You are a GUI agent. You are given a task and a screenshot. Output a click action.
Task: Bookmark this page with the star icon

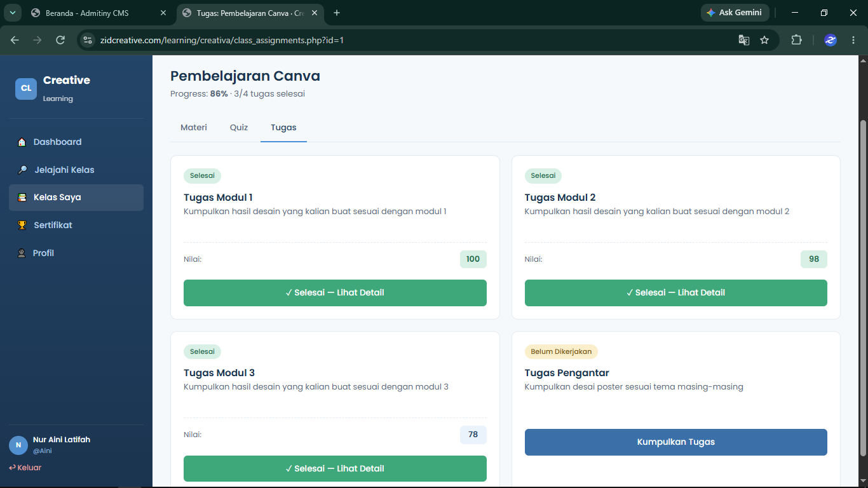764,40
